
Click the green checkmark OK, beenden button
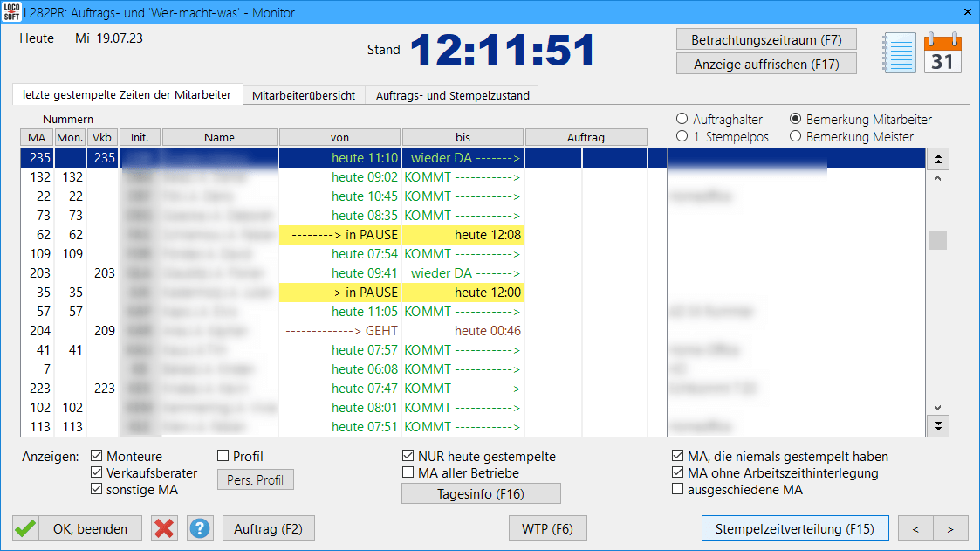click(78, 528)
